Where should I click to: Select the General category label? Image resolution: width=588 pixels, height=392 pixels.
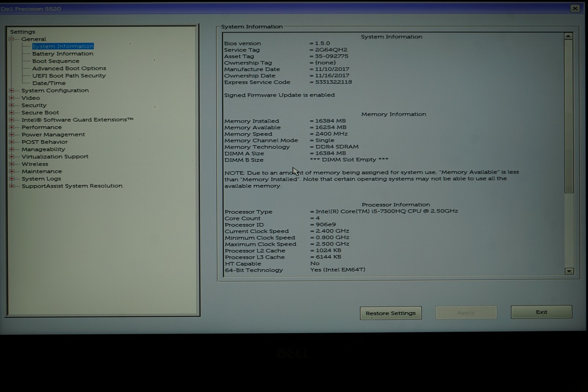[33, 39]
